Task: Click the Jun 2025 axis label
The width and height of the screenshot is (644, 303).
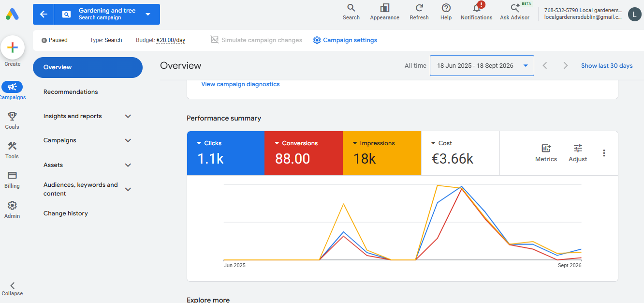Action: tap(234, 265)
